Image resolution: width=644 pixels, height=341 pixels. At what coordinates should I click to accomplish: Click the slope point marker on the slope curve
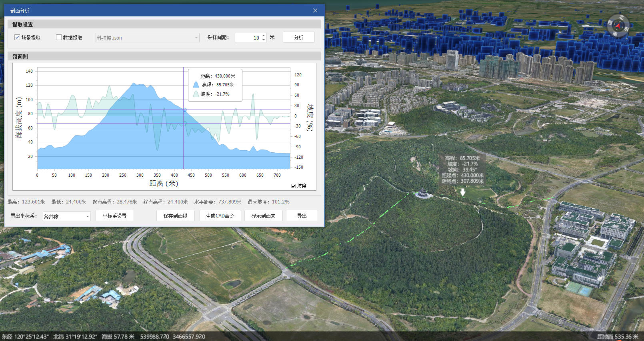pos(184,124)
